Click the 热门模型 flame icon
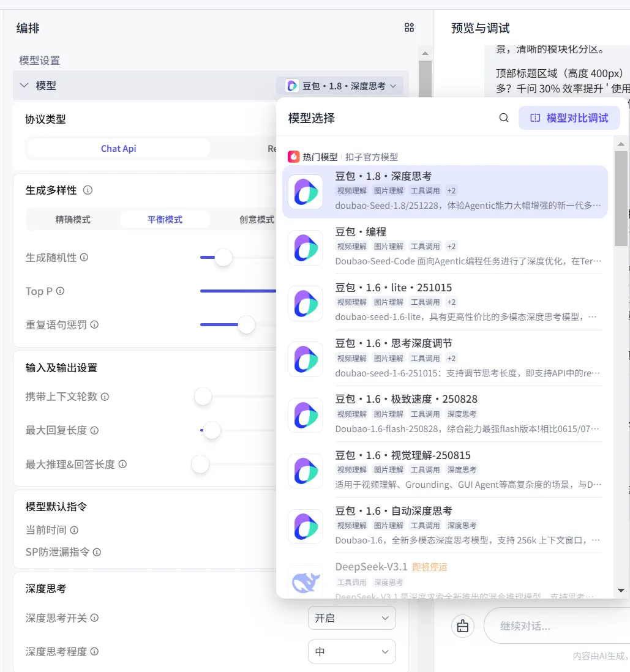 (x=293, y=157)
